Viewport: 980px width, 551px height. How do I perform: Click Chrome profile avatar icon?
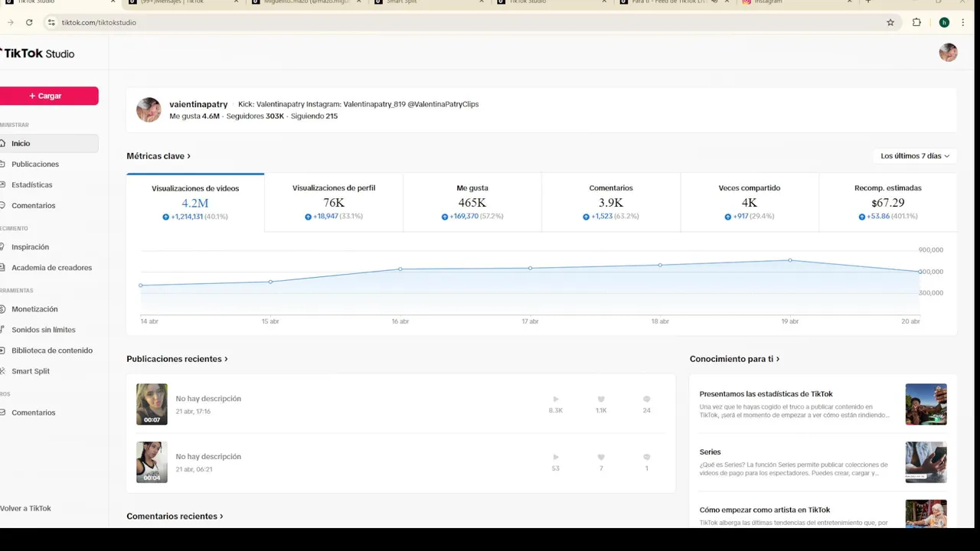944,22
